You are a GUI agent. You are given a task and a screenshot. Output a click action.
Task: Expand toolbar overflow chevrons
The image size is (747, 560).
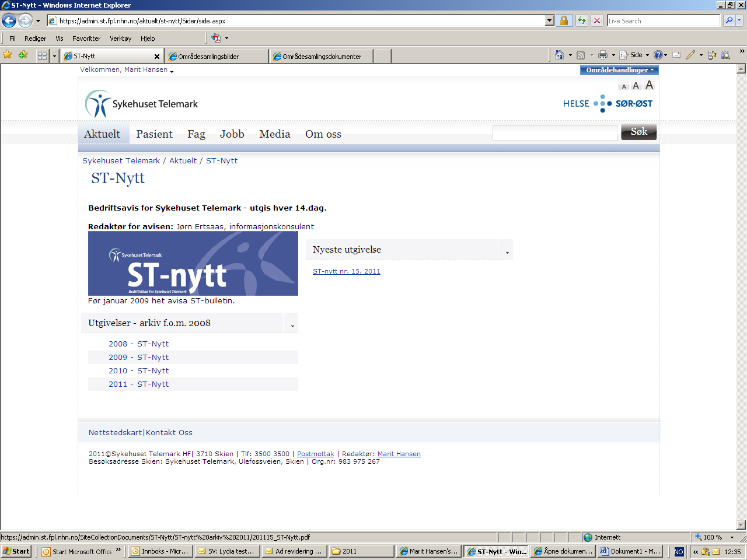[742, 52]
